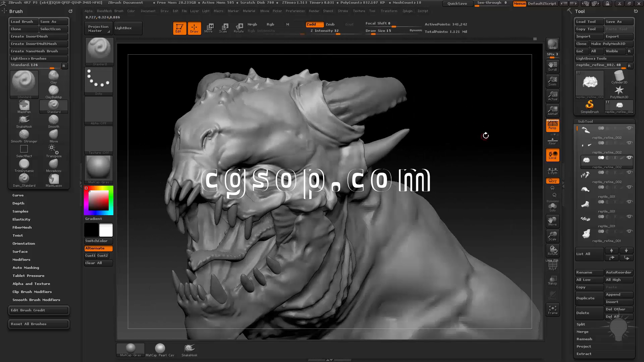Expand the Auto Masking section
The image size is (644, 362).
click(26, 267)
